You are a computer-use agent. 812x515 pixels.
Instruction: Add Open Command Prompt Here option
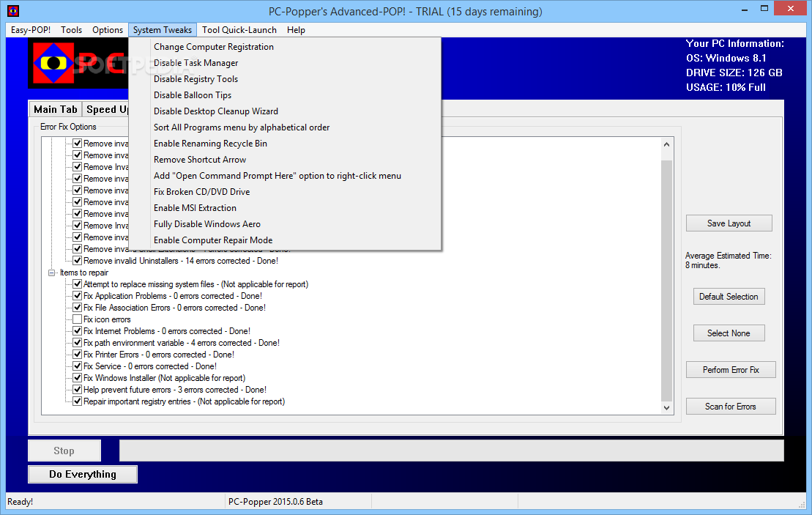pyautogui.click(x=285, y=175)
